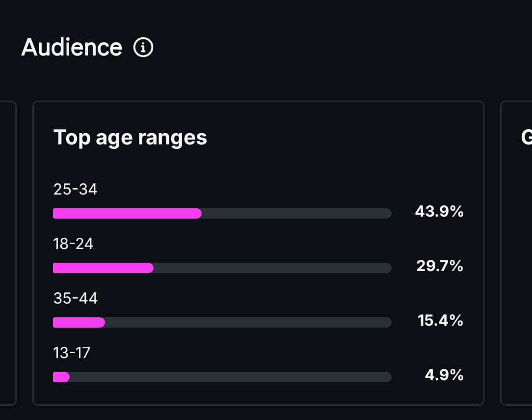Click the pink filled 13-17 bar
This screenshot has height=420, width=532.
(x=61, y=377)
